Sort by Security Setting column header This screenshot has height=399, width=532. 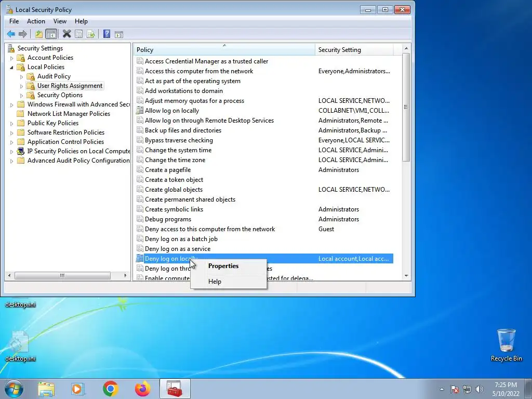coord(354,49)
